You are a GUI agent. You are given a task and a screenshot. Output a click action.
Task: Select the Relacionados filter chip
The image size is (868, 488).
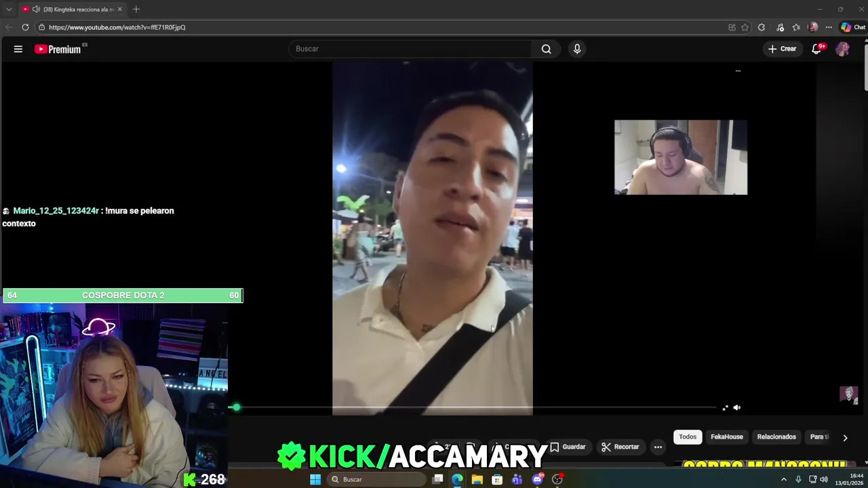pyautogui.click(x=776, y=437)
